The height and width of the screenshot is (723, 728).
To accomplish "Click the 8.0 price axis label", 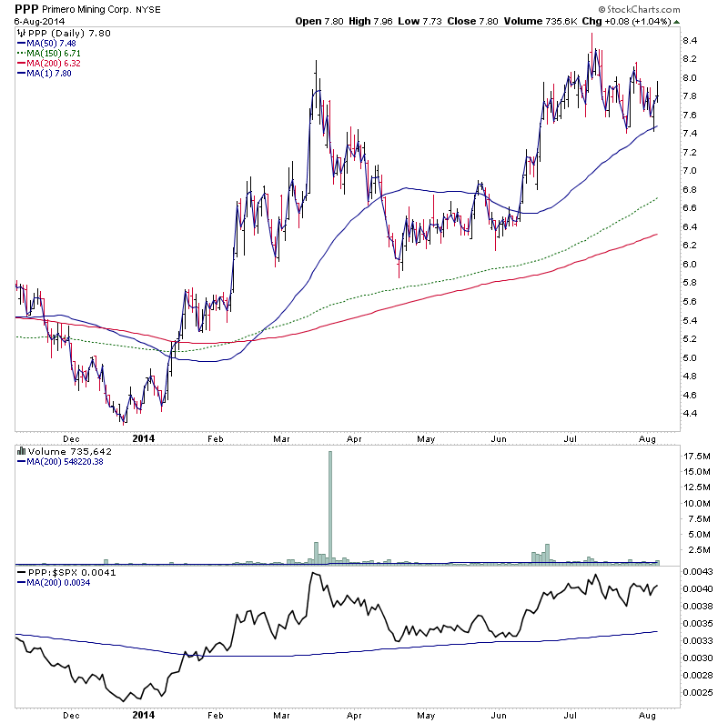I will (690, 78).
